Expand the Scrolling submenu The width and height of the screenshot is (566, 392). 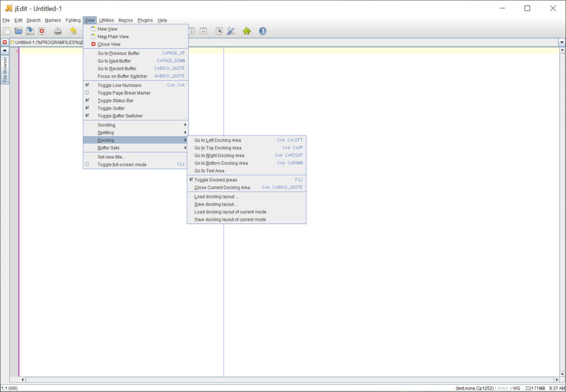136,125
